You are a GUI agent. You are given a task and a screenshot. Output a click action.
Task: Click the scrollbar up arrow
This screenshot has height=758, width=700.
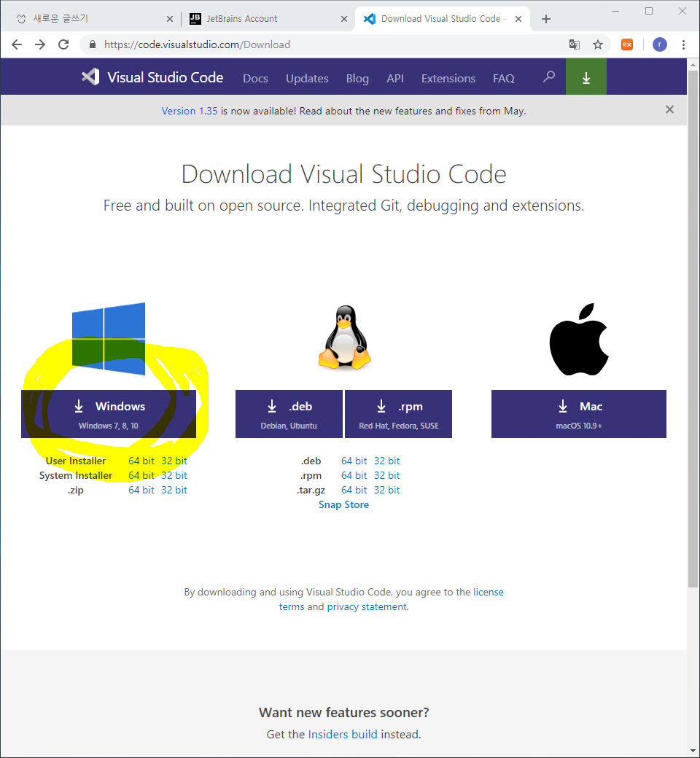point(693,65)
